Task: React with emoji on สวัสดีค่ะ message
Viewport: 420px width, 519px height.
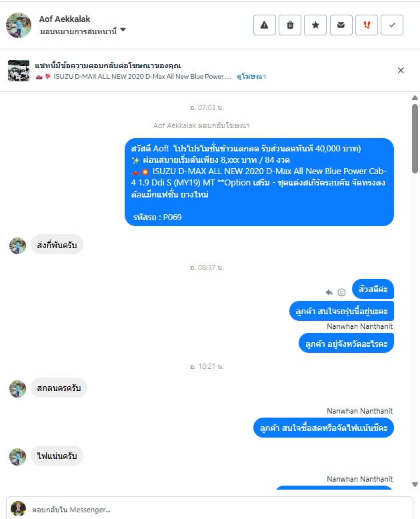Action: pos(341,292)
